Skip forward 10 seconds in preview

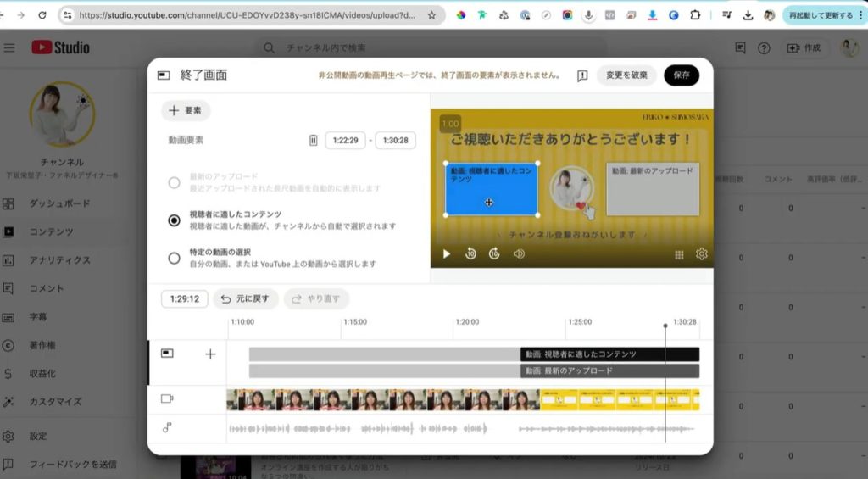tap(494, 253)
